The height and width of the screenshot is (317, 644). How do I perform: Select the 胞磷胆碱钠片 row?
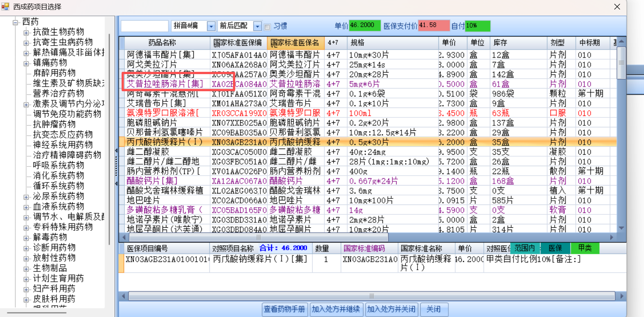[367, 123]
